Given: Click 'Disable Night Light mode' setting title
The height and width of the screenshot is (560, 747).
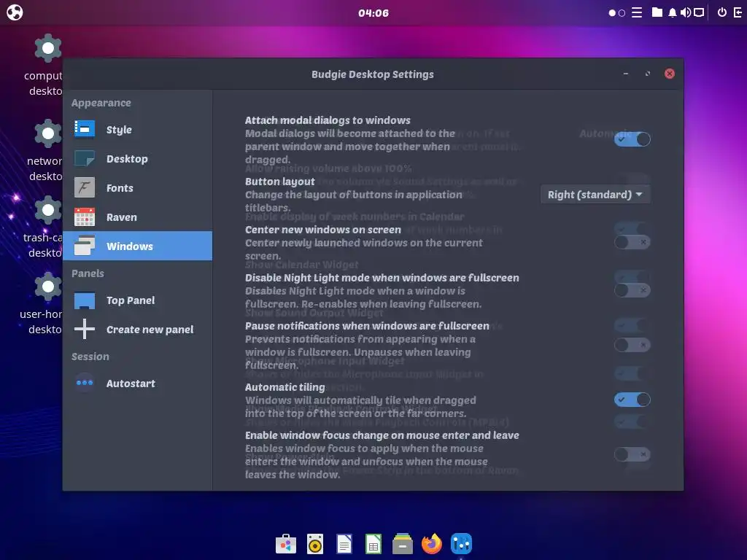Looking at the screenshot, I should 382,278.
